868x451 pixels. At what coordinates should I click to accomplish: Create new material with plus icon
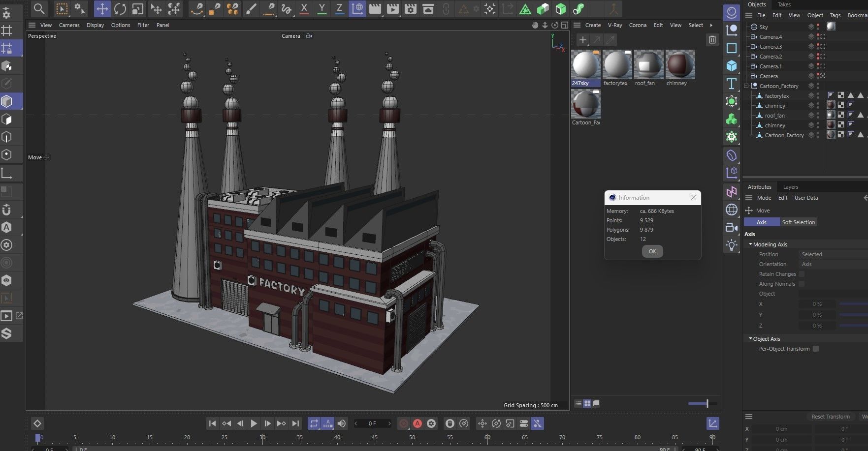point(583,40)
